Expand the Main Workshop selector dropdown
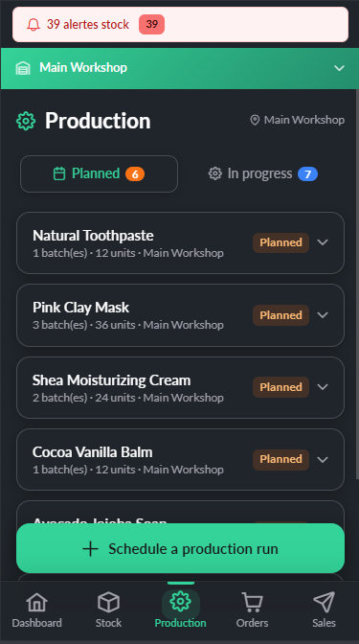This screenshot has height=644, width=359. 339,68
